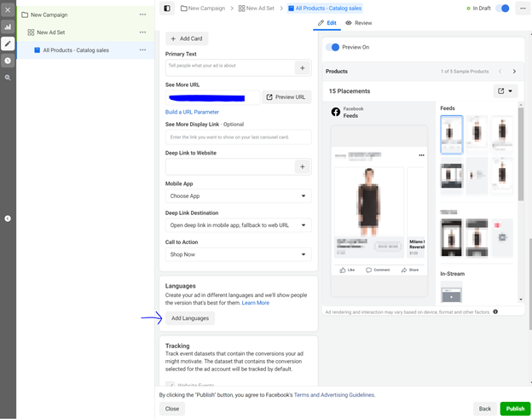Toggle the Preview On switch

[332, 48]
